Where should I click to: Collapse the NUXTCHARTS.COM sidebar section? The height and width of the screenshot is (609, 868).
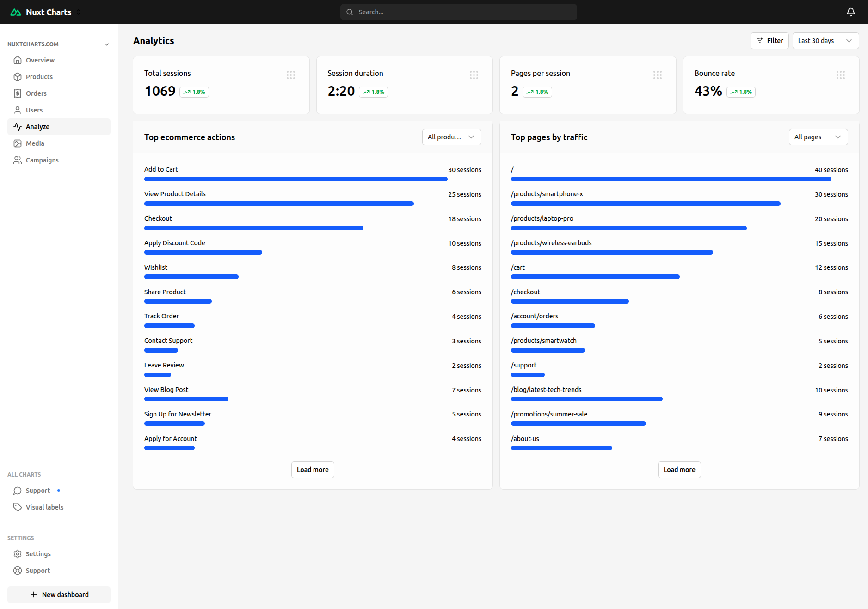click(107, 44)
